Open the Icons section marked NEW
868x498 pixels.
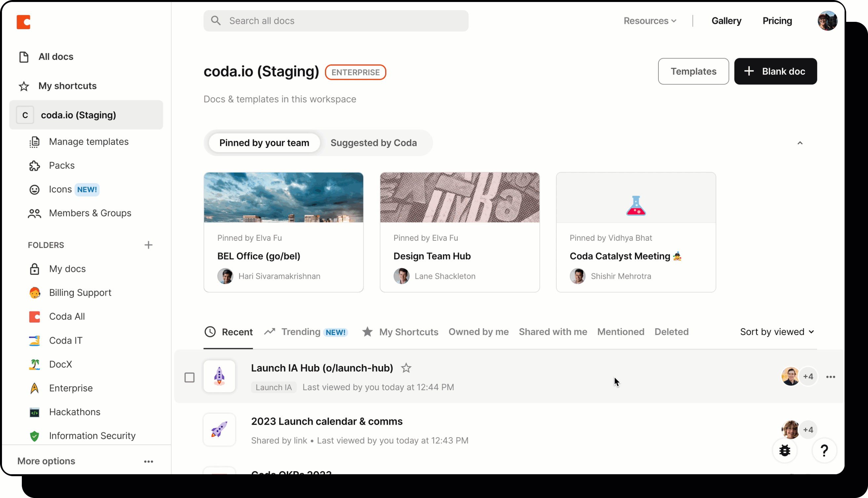tap(60, 189)
